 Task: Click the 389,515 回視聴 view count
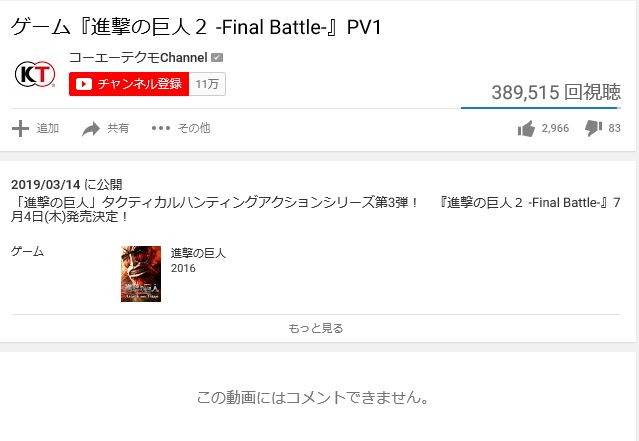click(556, 92)
